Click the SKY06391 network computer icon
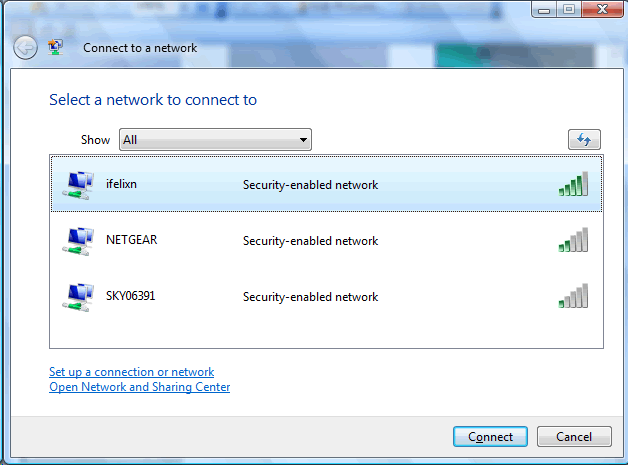628x465 pixels. pos(76,297)
